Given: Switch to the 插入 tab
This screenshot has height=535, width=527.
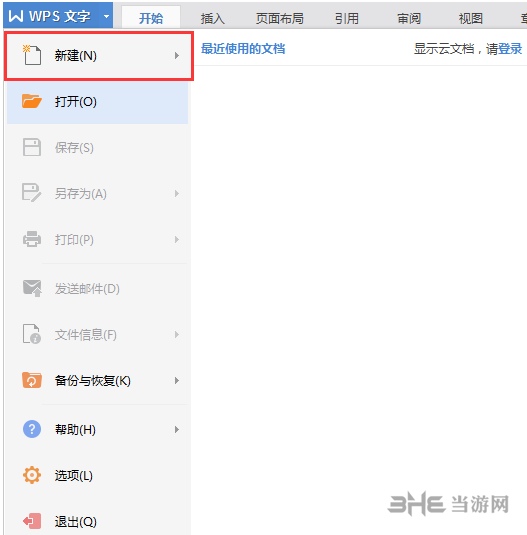Looking at the screenshot, I should [213, 18].
